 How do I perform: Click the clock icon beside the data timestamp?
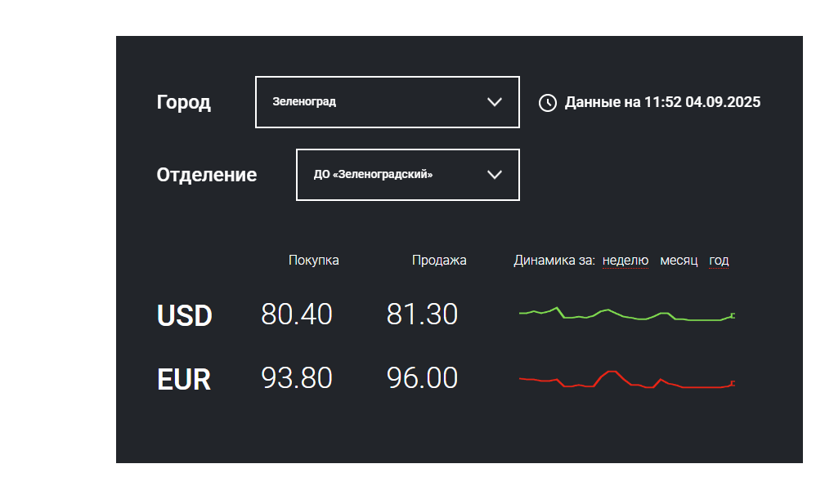[547, 103]
